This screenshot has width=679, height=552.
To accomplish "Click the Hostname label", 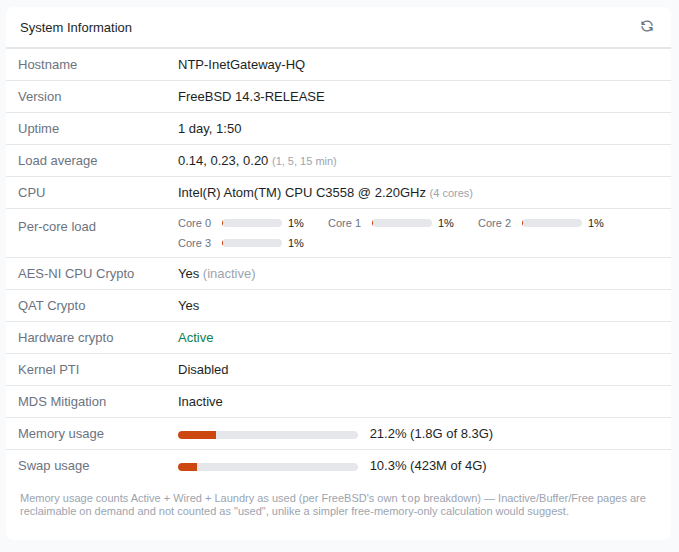I will pos(48,65).
